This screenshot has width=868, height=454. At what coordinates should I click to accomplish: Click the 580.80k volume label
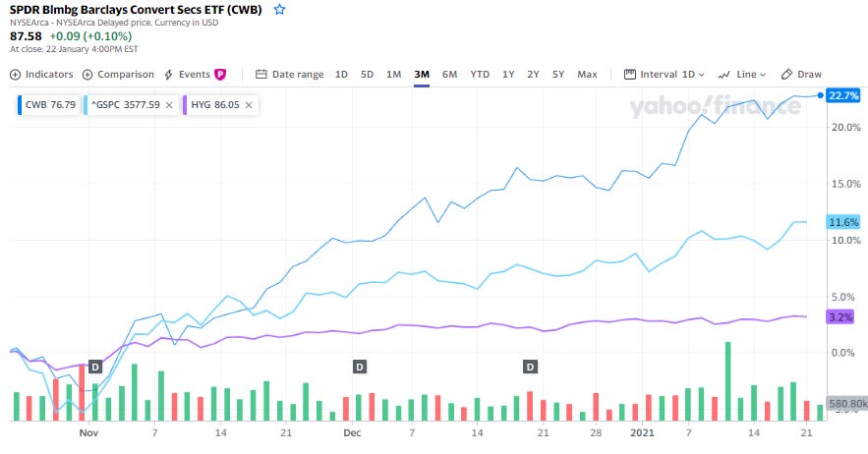pos(847,404)
